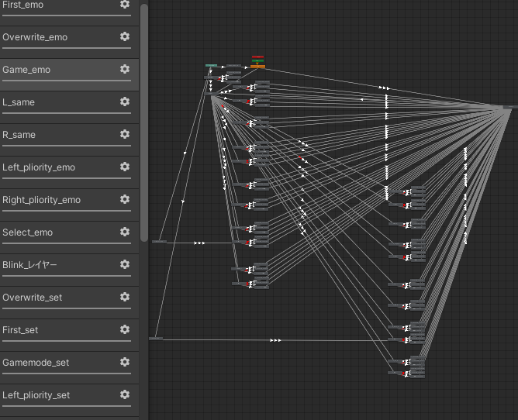Viewport: 518px width, 420px height.
Task: Select the green Entry node
Action: coord(257,60)
